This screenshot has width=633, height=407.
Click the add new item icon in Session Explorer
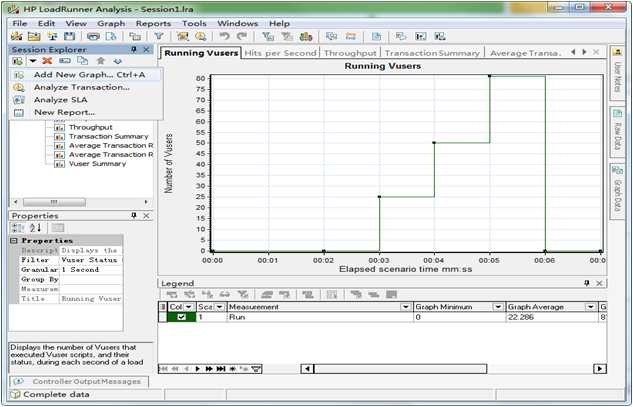[x=17, y=61]
